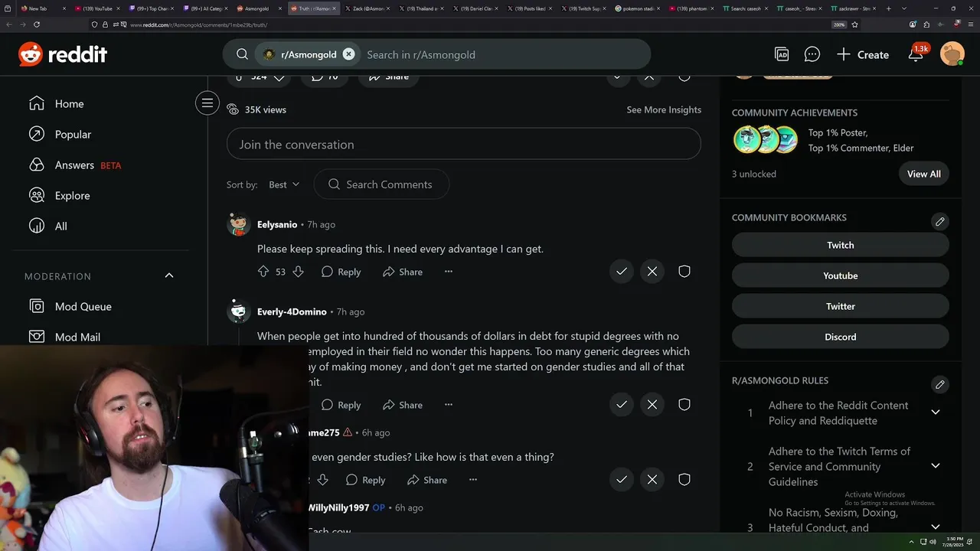Click the Reddit logo to go home
980x551 pixels.
[63, 54]
